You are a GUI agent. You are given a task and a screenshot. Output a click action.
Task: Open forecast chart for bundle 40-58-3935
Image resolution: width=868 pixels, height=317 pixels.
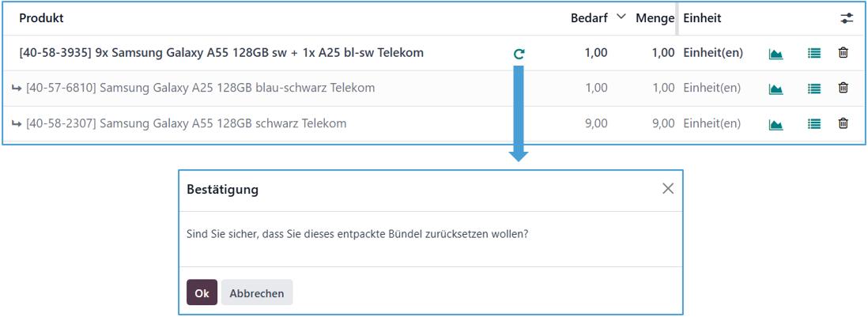coord(776,54)
